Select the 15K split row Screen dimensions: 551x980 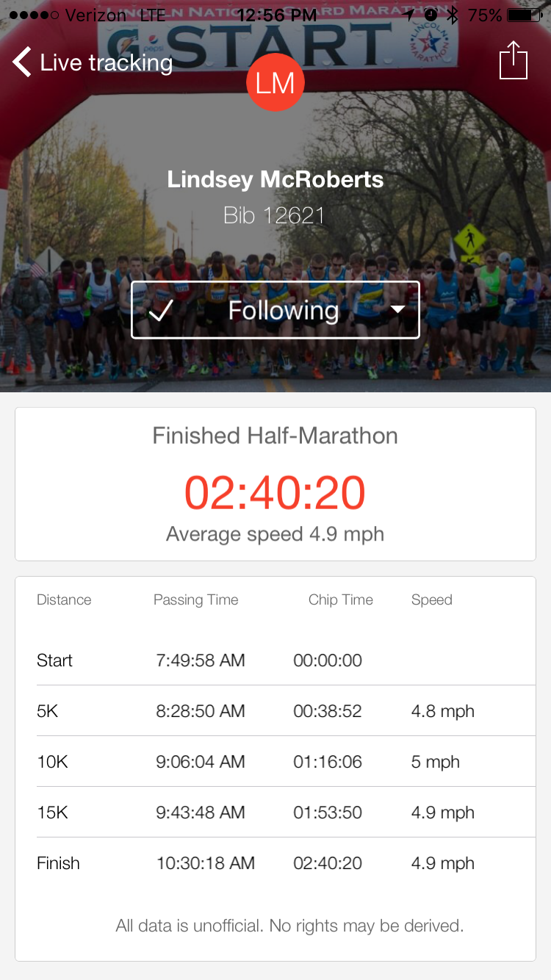[286, 813]
